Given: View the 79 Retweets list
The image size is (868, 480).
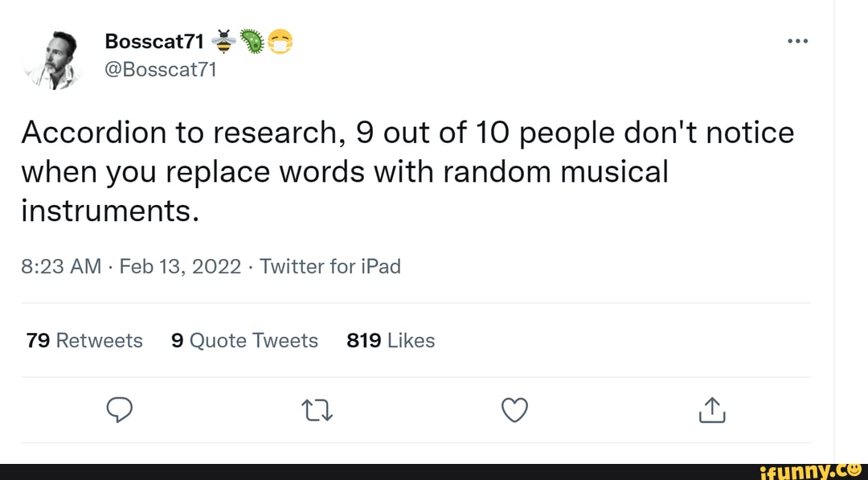Looking at the screenshot, I should pos(84,341).
